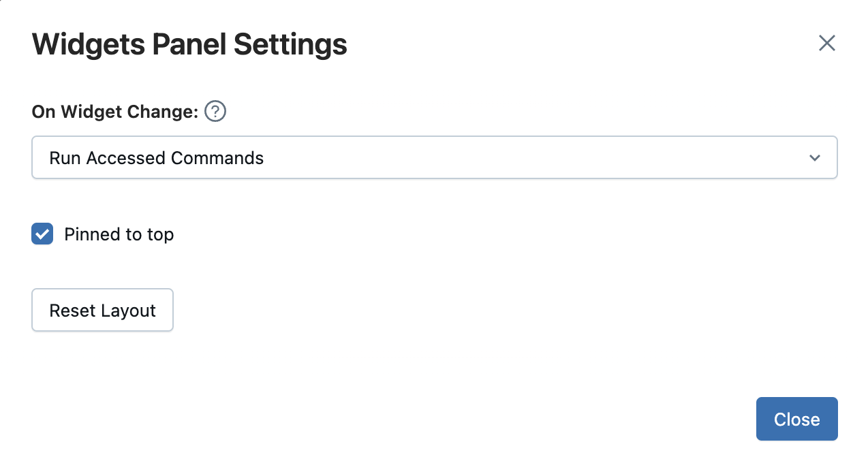Click the blue checkmark in the checkbox
The image size is (868, 474).
pos(42,234)
